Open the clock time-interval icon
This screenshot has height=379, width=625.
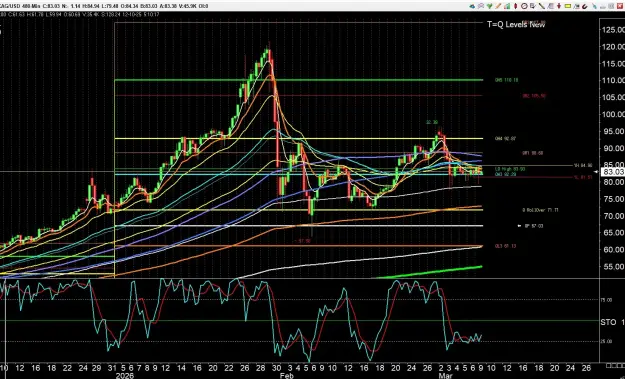524,6
